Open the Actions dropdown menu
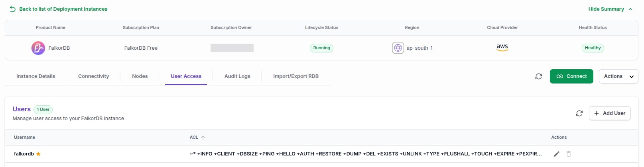The image size is (644, 167). 618,76
